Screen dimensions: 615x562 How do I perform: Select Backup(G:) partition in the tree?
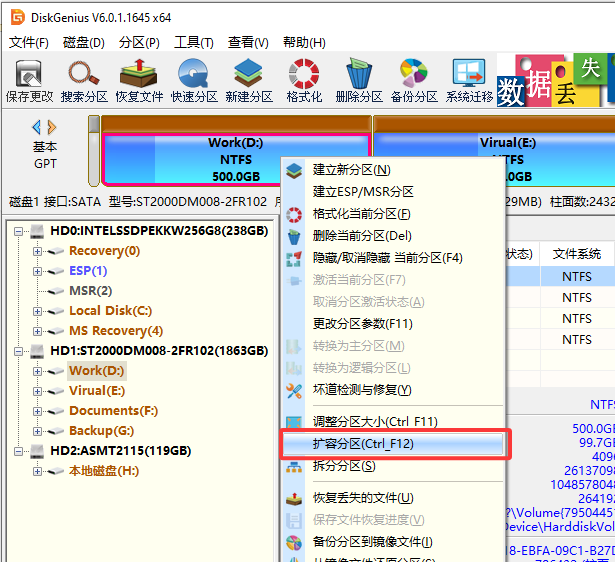coord(101,431)
